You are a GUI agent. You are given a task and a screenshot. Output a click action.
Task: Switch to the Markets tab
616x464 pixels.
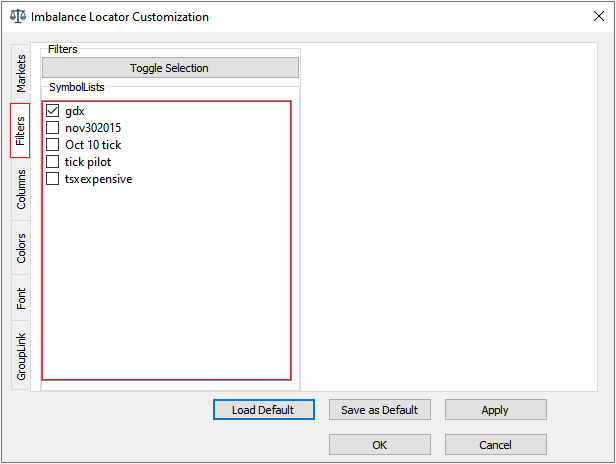(x=22, y=73)
